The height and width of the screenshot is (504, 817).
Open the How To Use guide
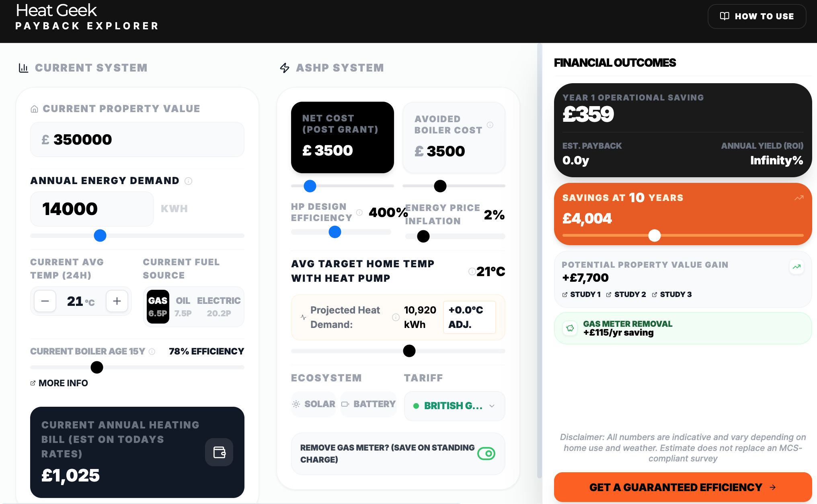(x=757, y=16)
